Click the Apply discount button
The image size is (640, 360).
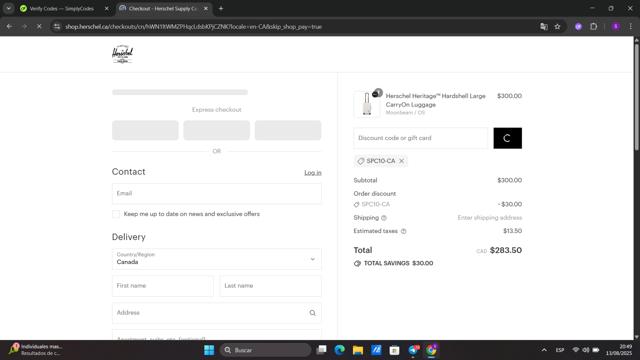[x=507, y=138]
